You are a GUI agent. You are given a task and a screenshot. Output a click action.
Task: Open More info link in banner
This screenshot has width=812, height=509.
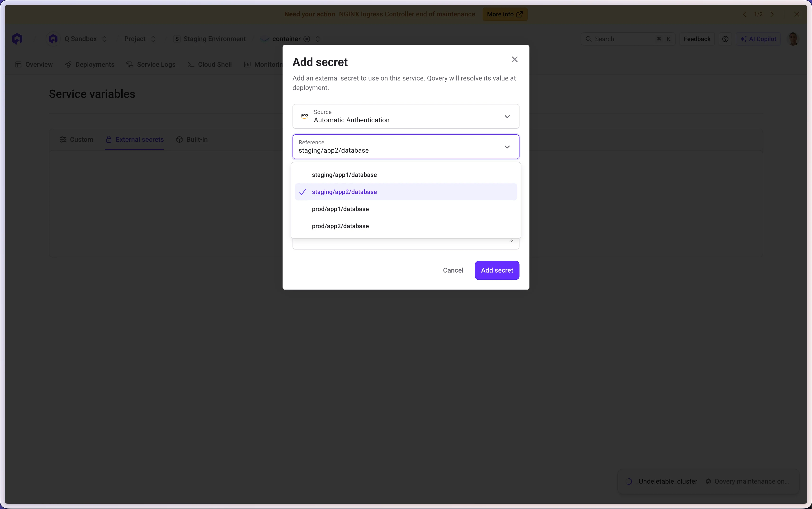click(x=505, y=14)
